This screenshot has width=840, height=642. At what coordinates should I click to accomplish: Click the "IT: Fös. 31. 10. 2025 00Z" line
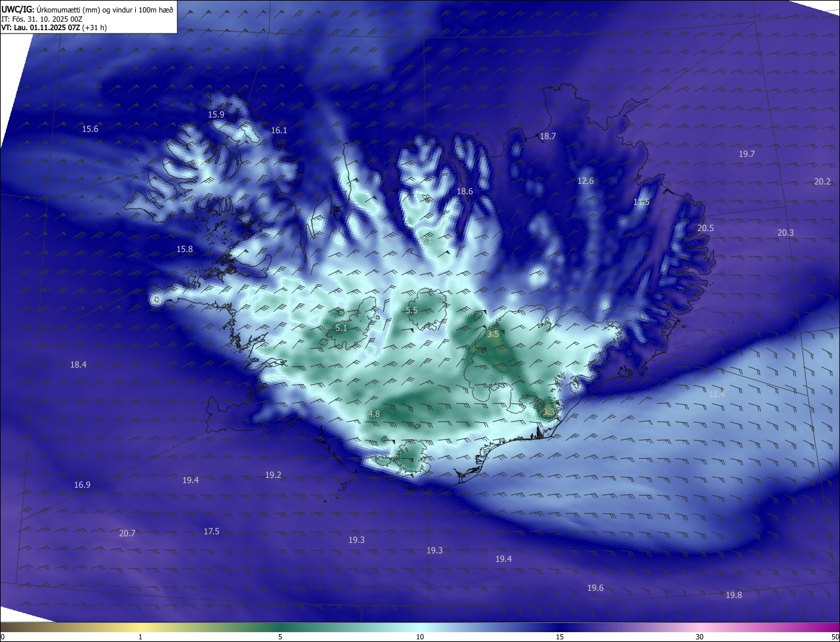pyautogui.click(x=42, y=19)
